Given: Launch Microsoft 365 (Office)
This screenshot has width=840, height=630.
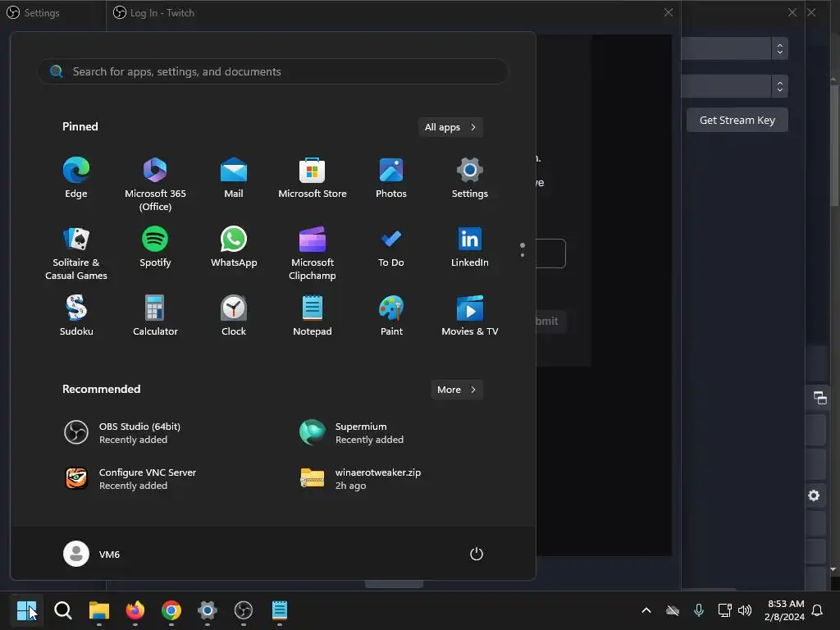Looking at the screenshot, I should [155, 185].
